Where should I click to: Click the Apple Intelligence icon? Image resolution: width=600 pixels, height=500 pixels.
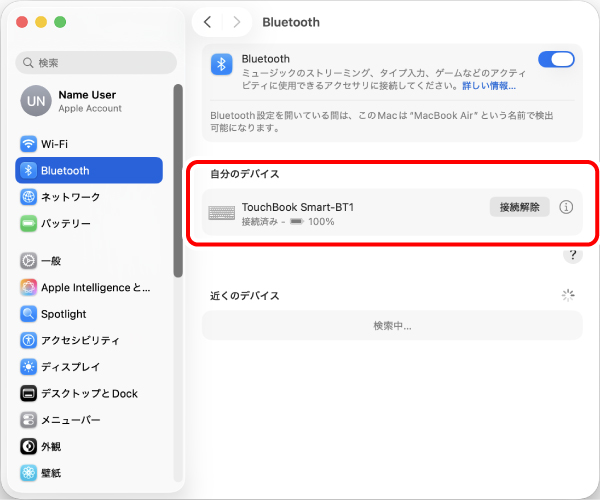(28, 287)
